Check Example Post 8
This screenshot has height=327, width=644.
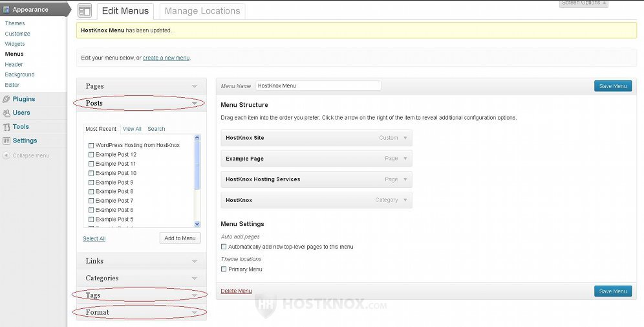click(91, 192)
